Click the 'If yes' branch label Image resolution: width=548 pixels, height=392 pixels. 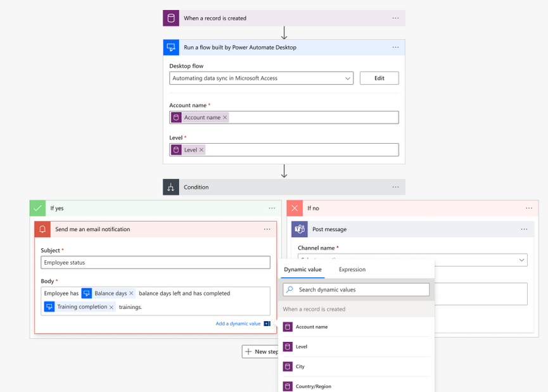(57, 208)
